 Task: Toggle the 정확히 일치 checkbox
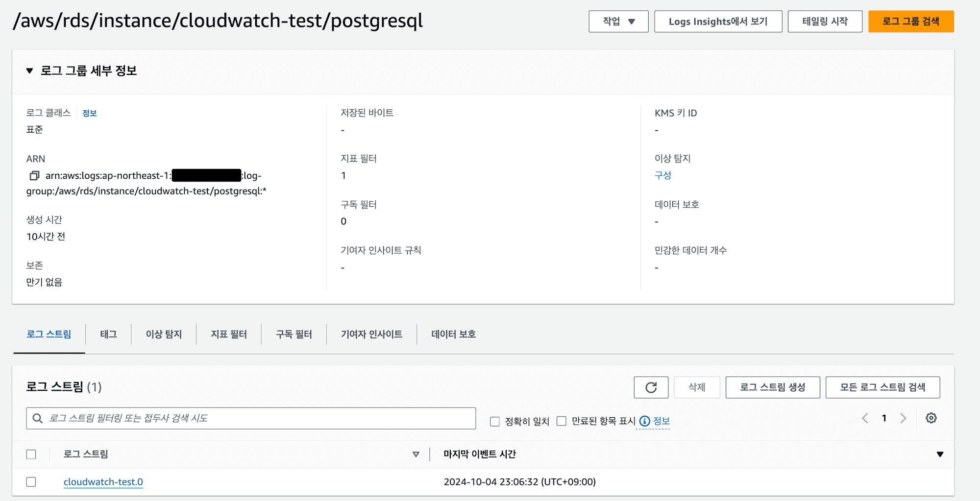pos(495,421)
